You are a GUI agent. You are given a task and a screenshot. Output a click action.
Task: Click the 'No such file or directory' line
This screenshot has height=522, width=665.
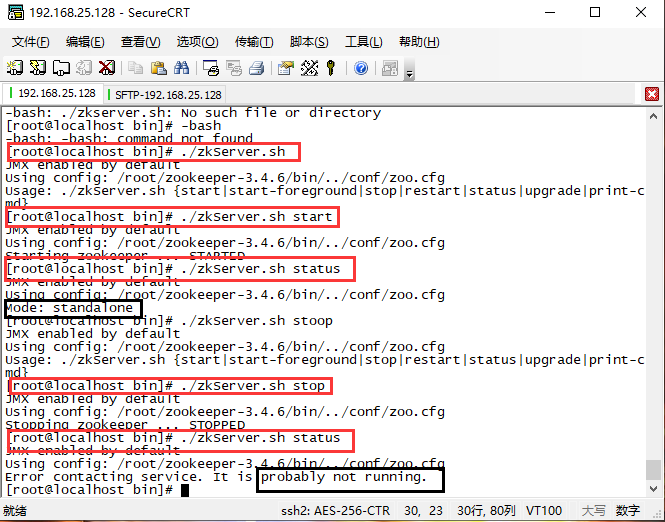(193, 113)
